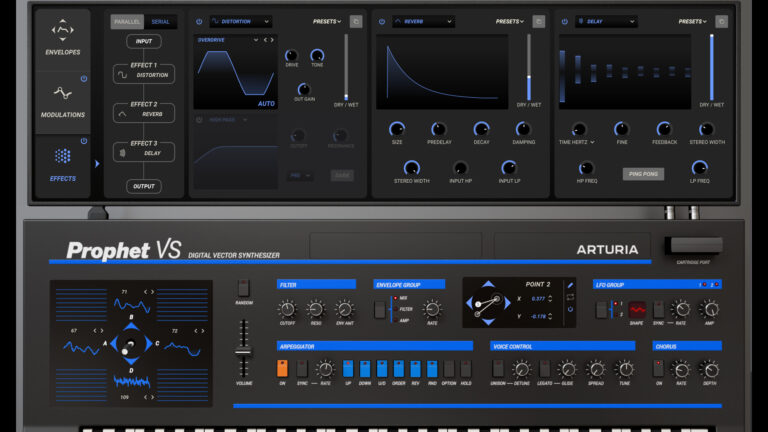Select previous waveform for oscillator A
The width and height of the screenshot is (768, 432).
coord(95,331)
